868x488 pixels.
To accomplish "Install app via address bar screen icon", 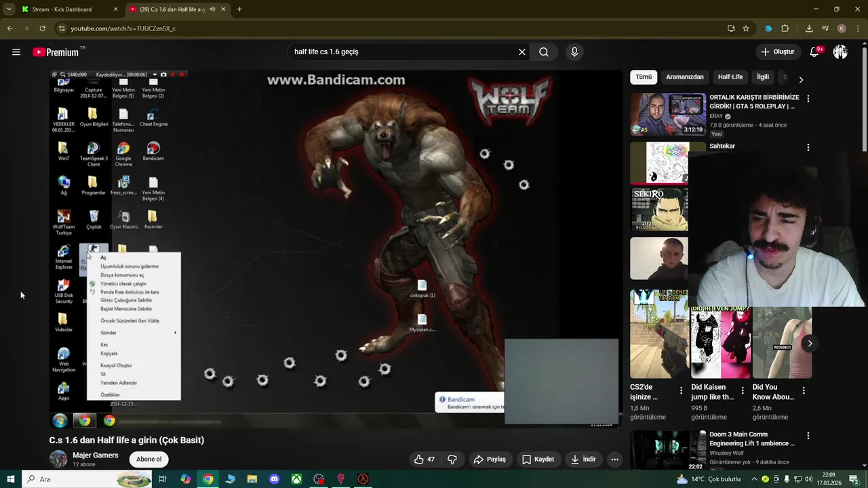I will coord(731,28).
